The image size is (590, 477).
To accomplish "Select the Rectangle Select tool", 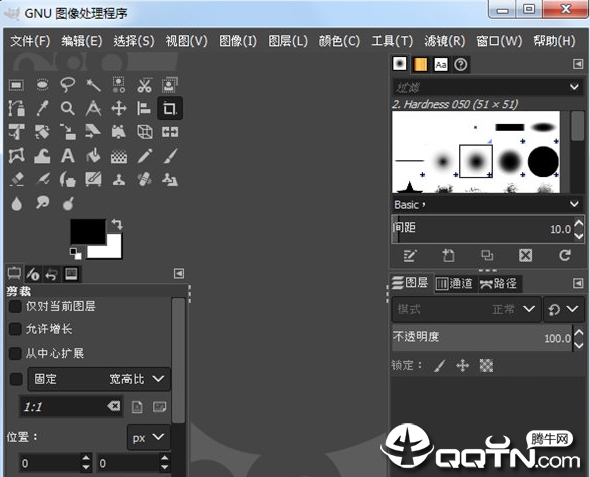I will point(16,85).
